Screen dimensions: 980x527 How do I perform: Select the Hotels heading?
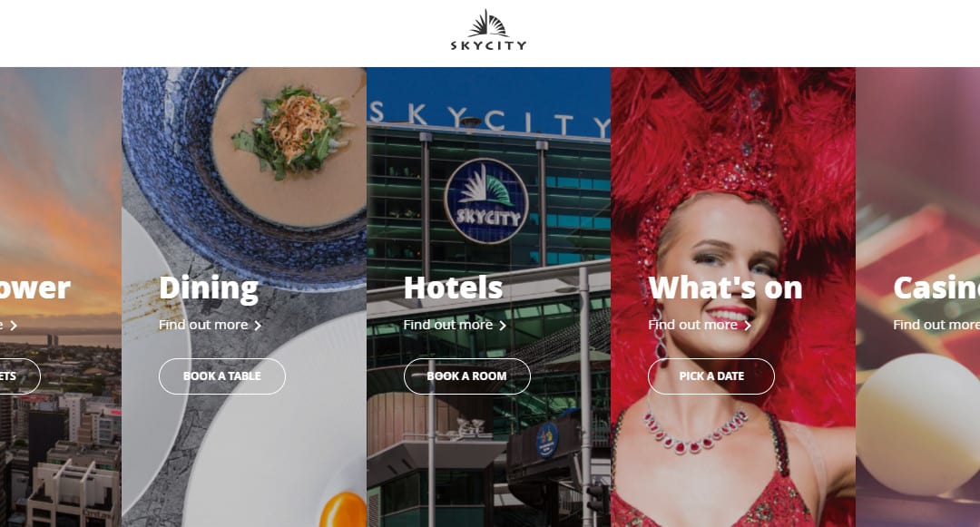[453, 288]
